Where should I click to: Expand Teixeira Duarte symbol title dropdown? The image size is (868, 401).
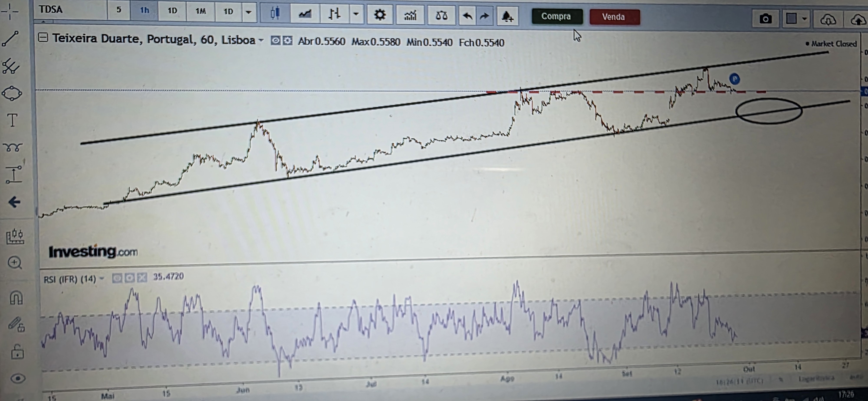(x=261, y=40)
